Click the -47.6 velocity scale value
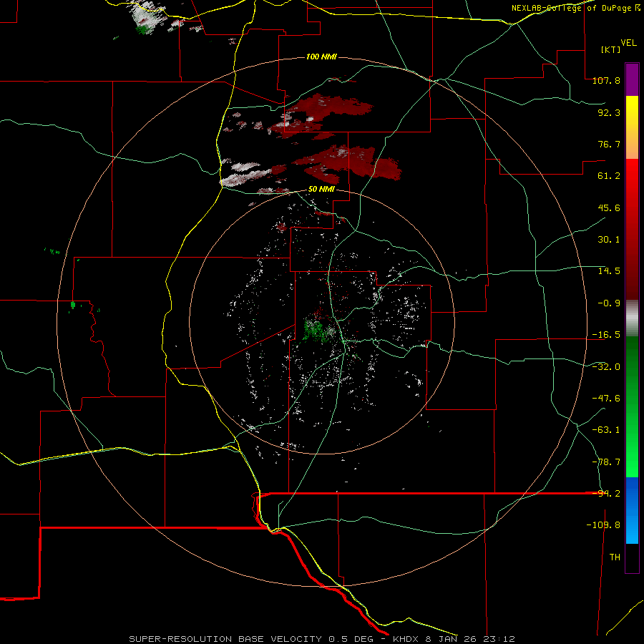The height and width of the screenshot is (644, 644). [x=606, y=399]
